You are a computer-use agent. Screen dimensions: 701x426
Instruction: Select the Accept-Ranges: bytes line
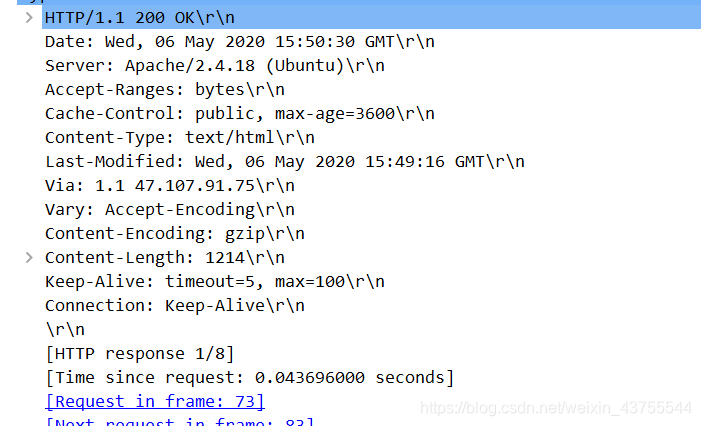165,90
